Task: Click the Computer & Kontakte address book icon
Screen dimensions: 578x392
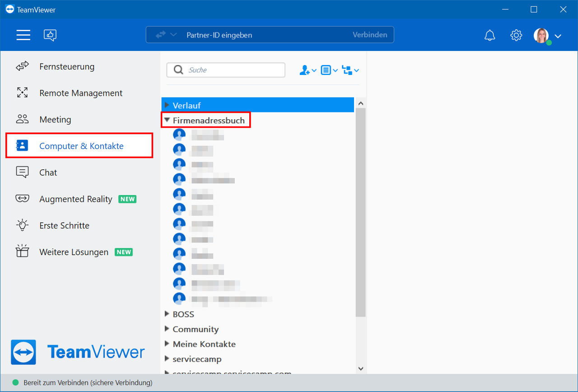Action: coord(22,145)
